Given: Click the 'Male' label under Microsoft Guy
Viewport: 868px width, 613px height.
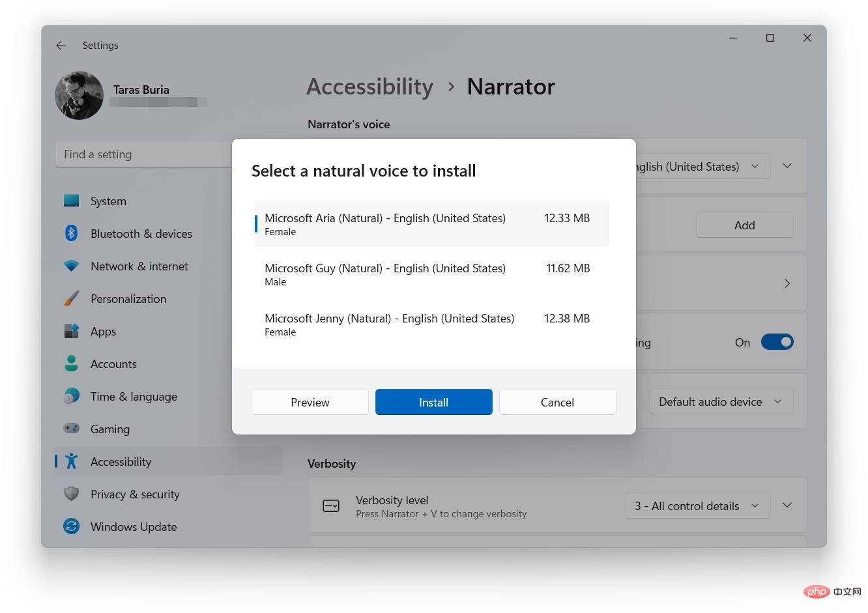Looking at the screenshot, I should [x=276, y=282].
